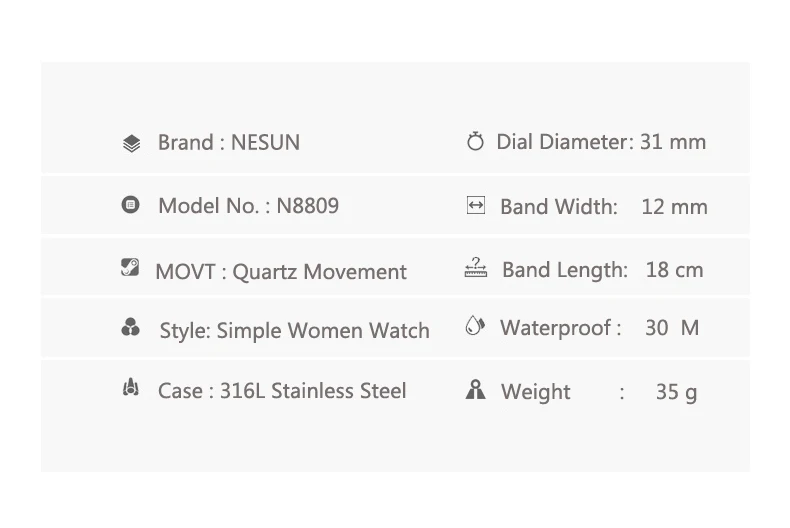Screen dimensions: 790x528
Task: Click the 12 mm band width value
Action: 675,207
